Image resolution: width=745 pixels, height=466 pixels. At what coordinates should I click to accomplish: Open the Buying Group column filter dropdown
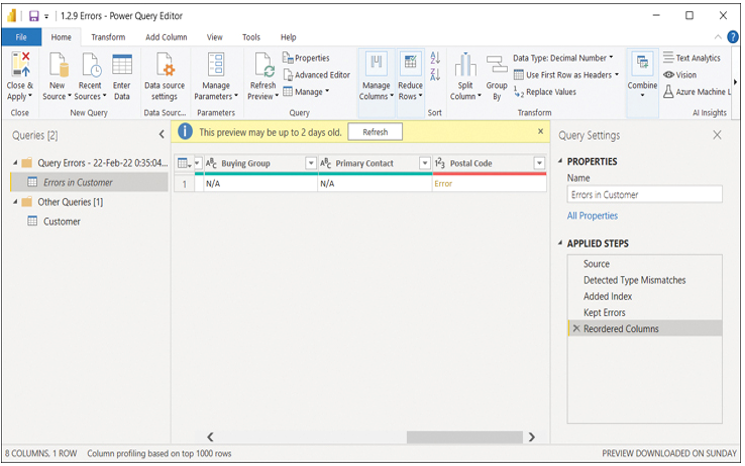pyautogui.click(x=311, y=163)
